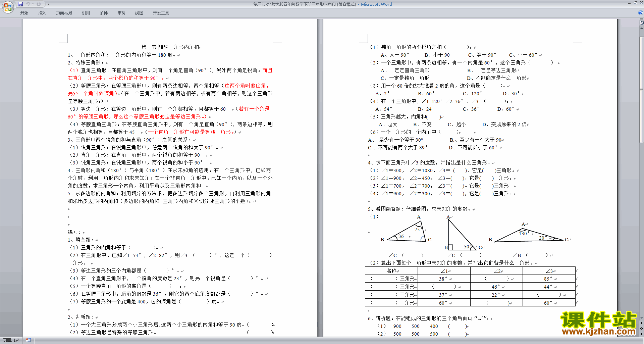Click the ∠1 table header cell

point(444,271)
